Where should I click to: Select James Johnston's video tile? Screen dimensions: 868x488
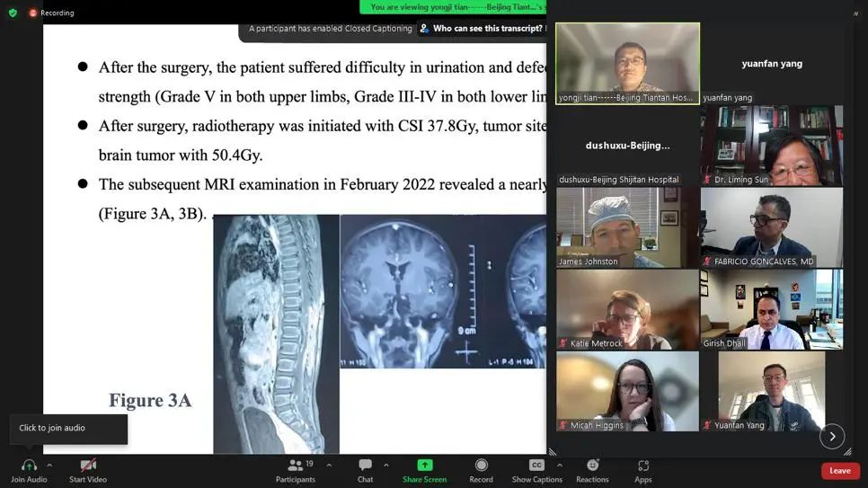tap(627, 227)
